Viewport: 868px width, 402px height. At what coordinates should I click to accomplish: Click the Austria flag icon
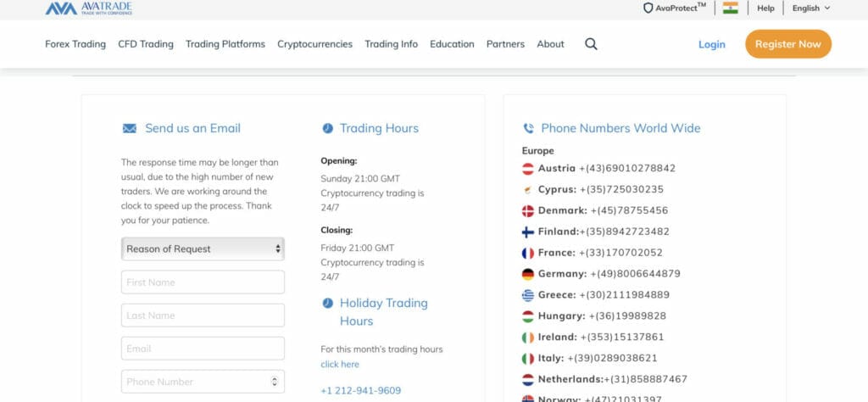coord(528,169)
